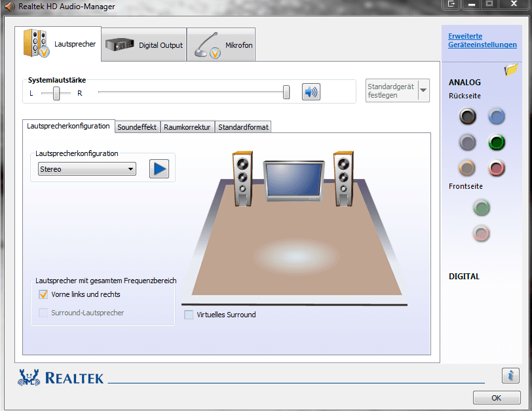The height and width of the screenshot is (411, 532).
Task: Open the information button
Action: pos(510,376)
